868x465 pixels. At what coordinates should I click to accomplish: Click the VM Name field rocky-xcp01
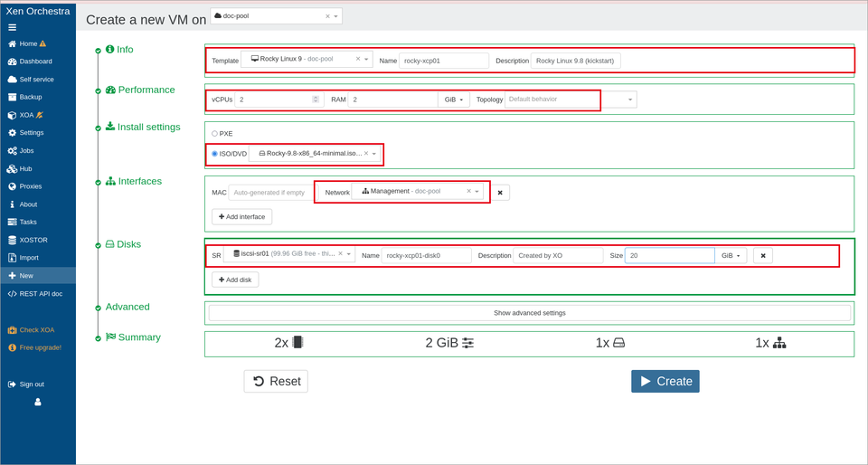tap(444, 61)
